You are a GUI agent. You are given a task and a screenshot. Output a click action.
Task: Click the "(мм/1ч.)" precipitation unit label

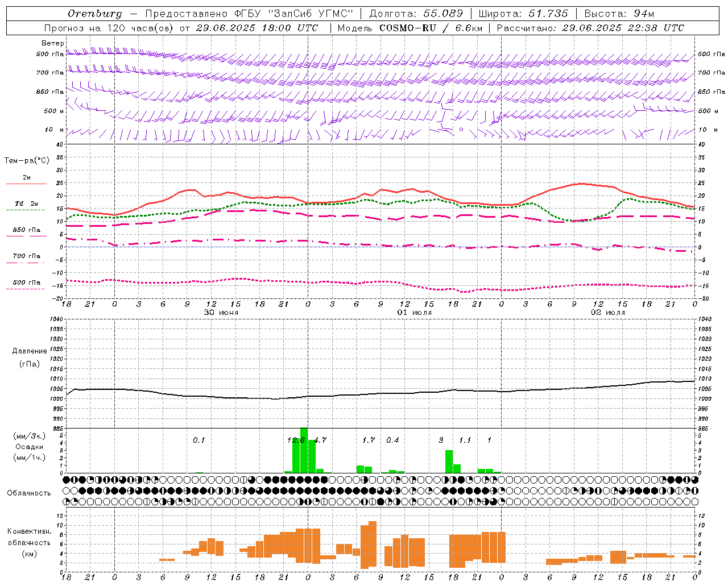30,457
